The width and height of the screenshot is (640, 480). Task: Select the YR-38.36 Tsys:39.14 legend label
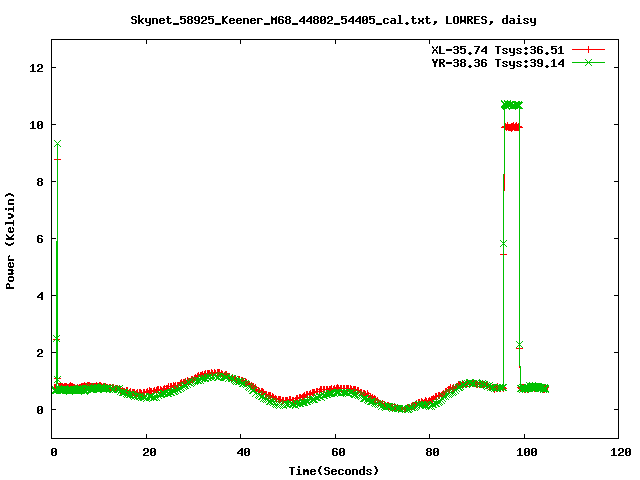click(x=498, y=63)
